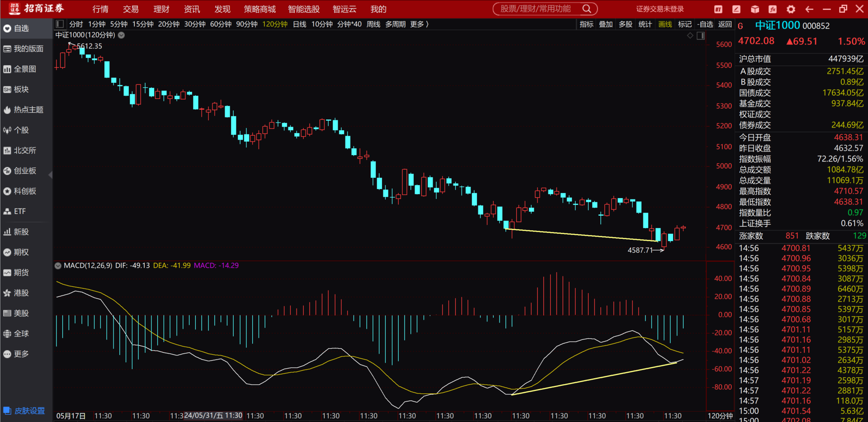Toggle the 画线 drawing tool
The width and height of the screenshot is (868, 422).
click(665, 24)
